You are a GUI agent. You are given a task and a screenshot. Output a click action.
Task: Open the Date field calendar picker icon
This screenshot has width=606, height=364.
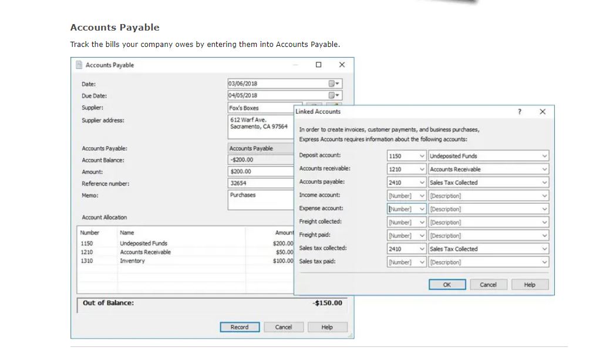(x=332, y=83)
